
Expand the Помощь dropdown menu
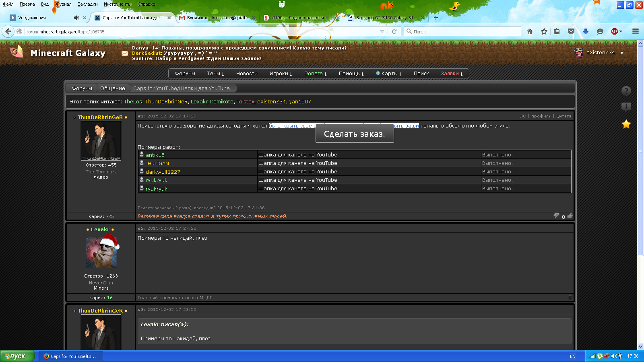click(x=351, y=74)
